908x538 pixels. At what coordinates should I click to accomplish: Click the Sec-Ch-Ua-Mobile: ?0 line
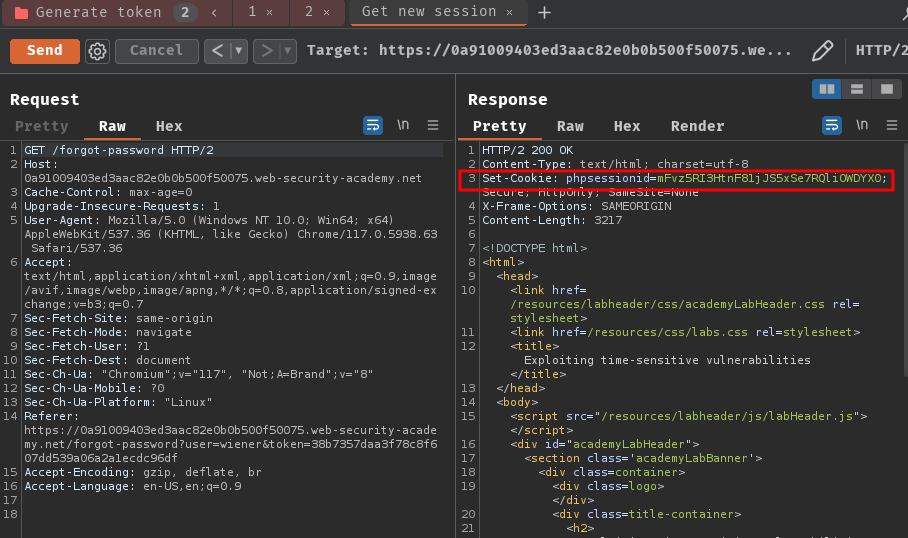[x=94, y=388]
